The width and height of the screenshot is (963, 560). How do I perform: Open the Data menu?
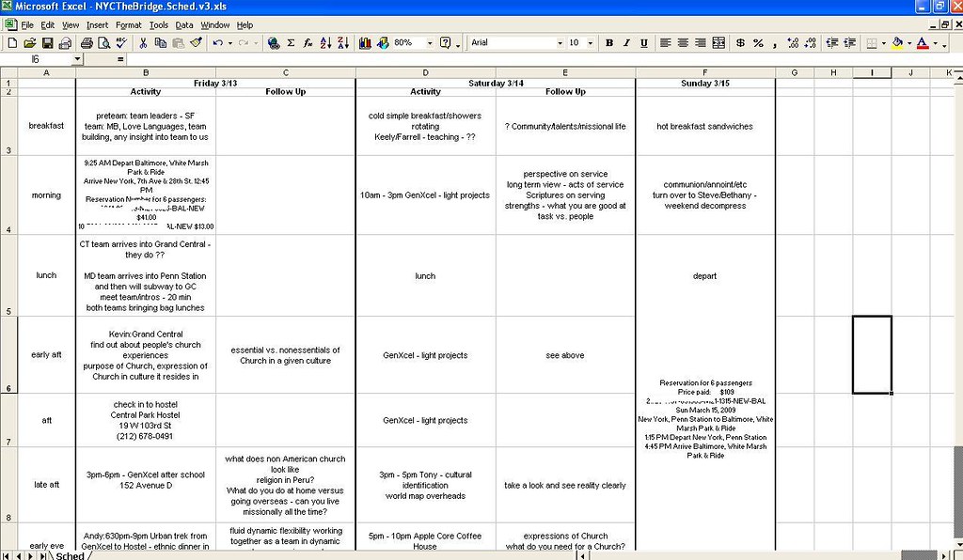tap(184, 24)
